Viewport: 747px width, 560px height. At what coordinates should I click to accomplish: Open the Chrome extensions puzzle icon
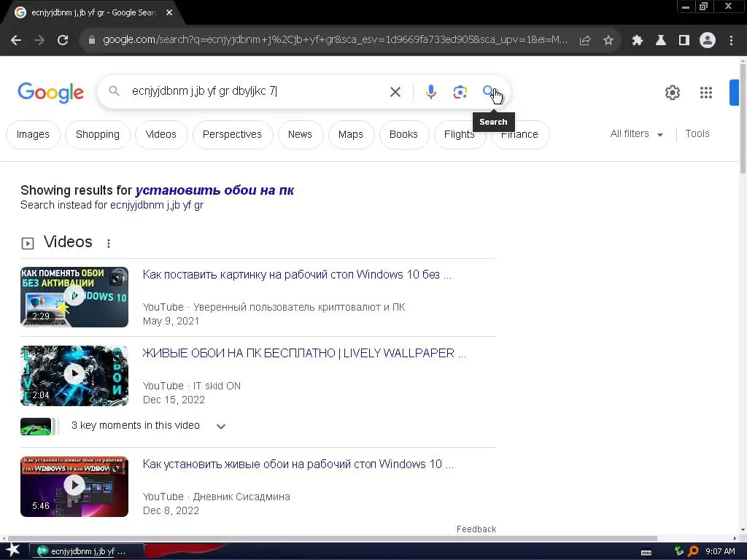638,41
